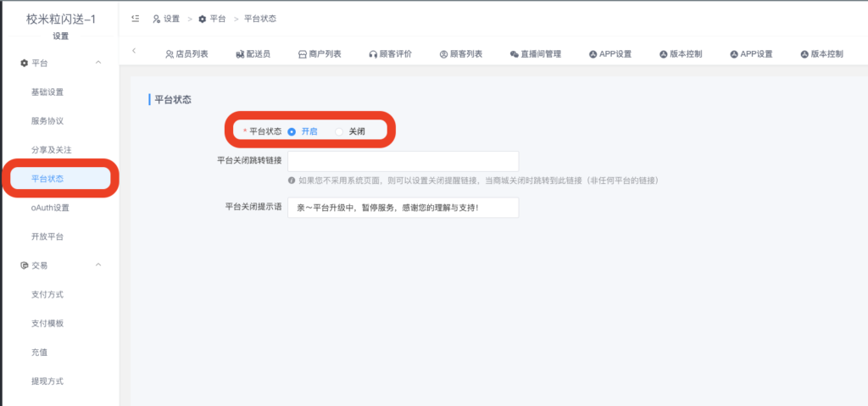
Task: Open the first 版本控制 tab
Action: pyautogui.click(x=681, y=54)
